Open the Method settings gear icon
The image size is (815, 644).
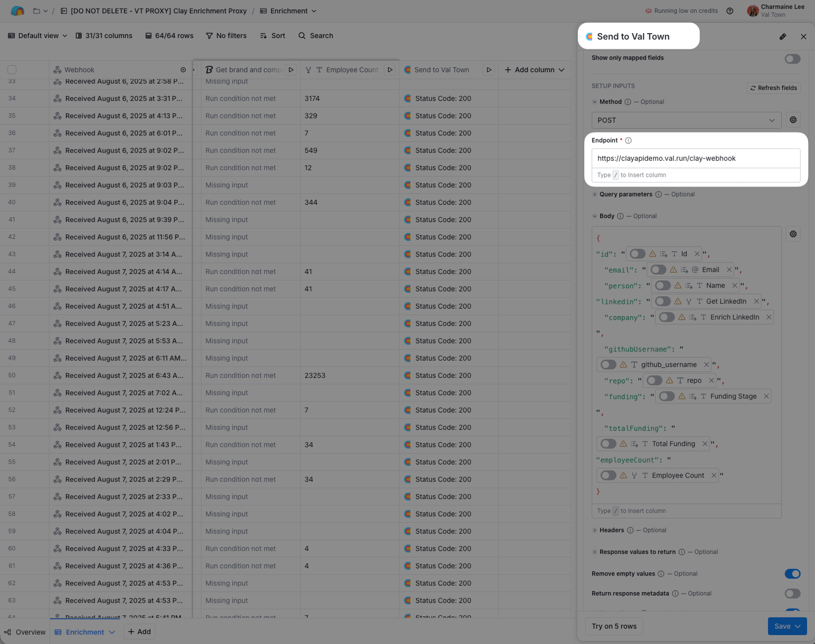(793, 120)
